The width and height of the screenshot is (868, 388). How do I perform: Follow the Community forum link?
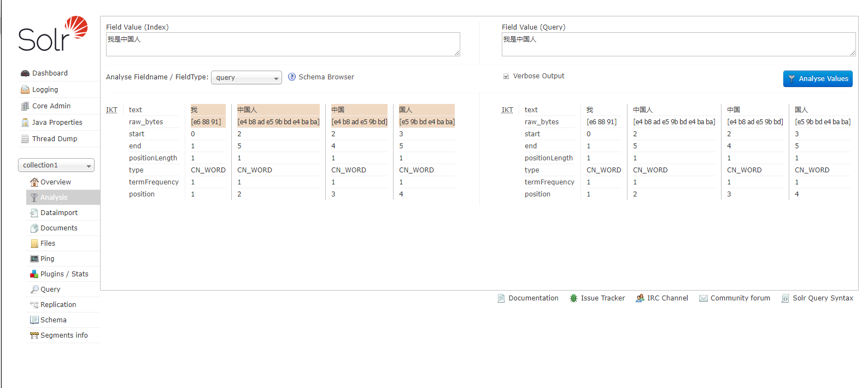coord(740,298)
